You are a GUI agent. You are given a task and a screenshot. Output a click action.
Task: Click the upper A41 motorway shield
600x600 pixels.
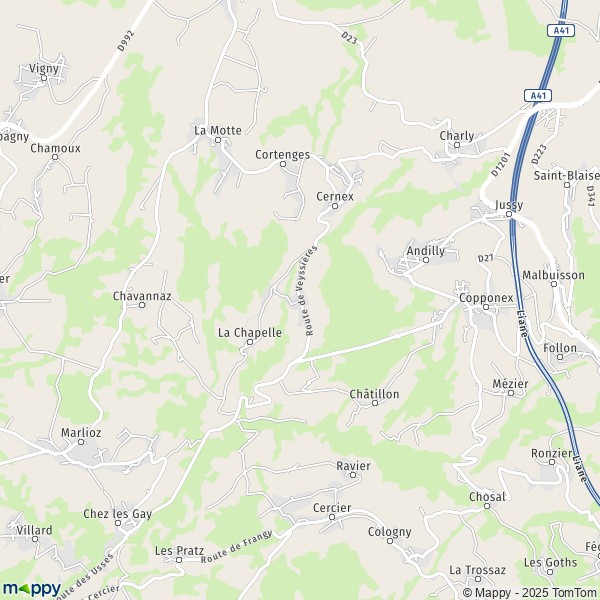561,30
